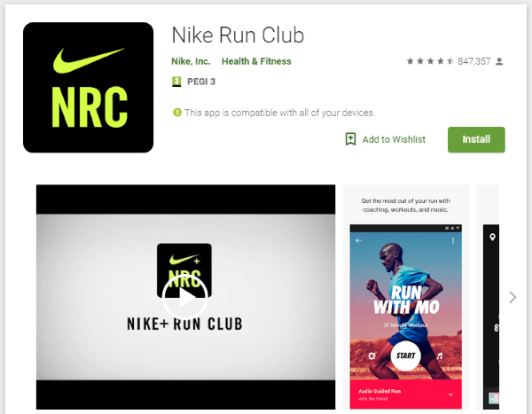The width and height of the screenshot is (532, 414).
Task: Show next screenshots with the right chevron
Action: point(512,297)
